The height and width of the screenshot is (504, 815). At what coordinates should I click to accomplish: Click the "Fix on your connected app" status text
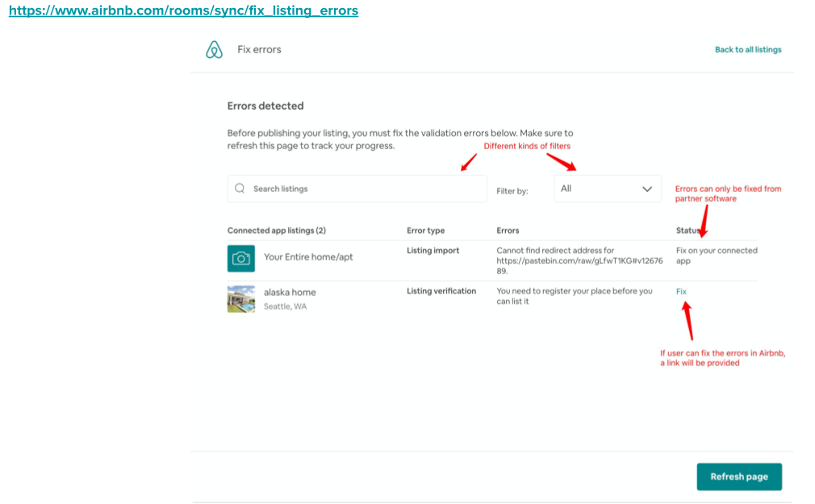[716, 256]
